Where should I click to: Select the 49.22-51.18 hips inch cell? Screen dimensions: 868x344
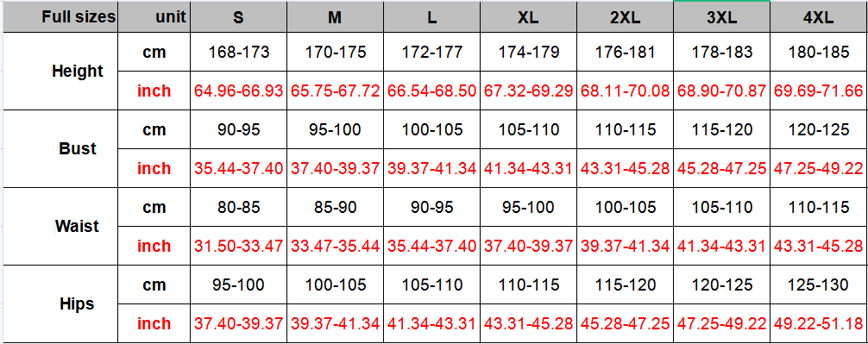pyautogui.click(x=819, y=323)
